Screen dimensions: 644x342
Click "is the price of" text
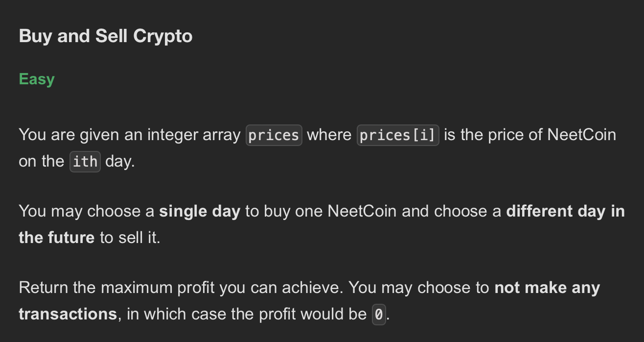[x=493, y=135]
